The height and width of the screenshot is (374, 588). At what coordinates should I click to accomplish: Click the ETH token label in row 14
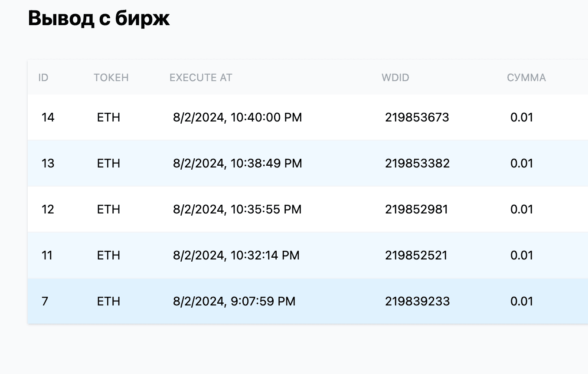(108, 117)
